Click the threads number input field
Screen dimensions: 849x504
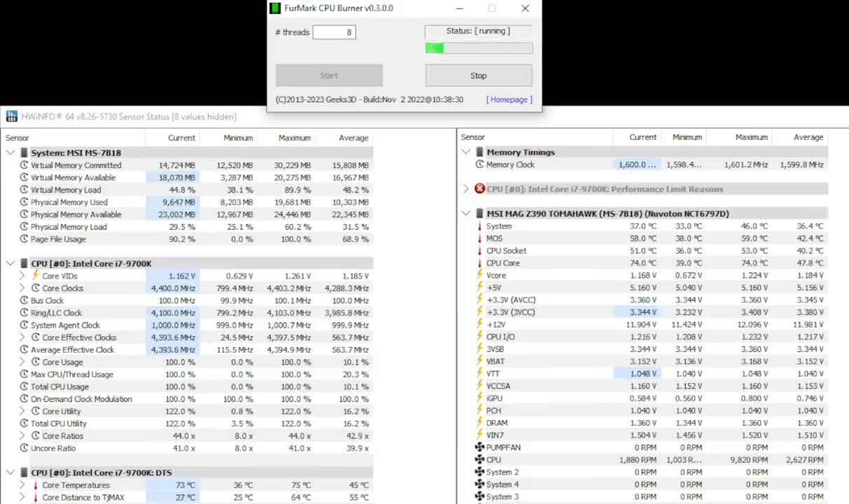(334, 32)
